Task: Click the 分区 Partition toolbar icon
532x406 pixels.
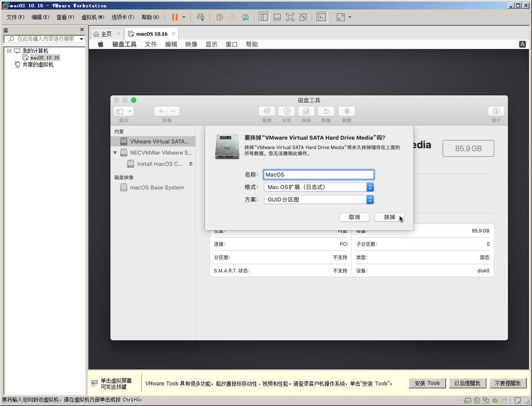Action: (287, 111)
